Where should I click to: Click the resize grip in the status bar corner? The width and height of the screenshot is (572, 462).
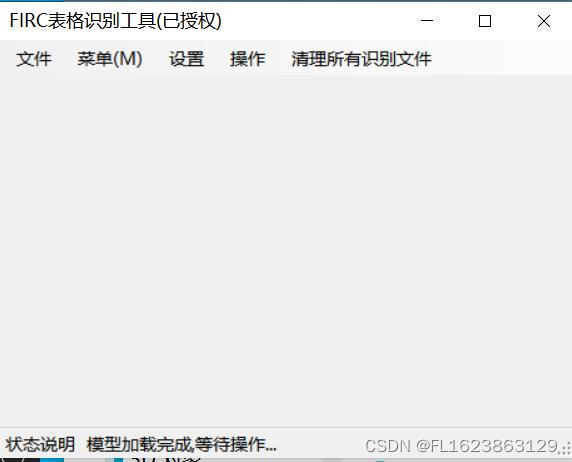[x=566, y=449]
